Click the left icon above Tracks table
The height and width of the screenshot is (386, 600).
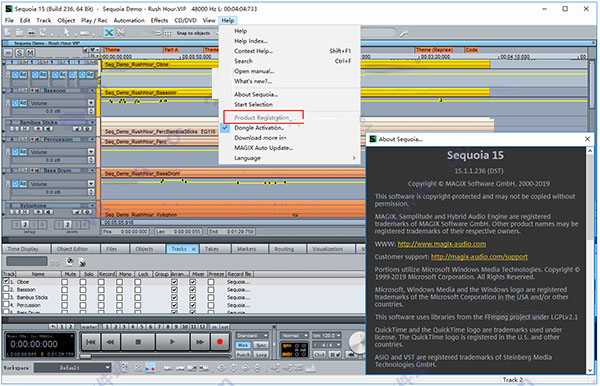click(69, 262)
